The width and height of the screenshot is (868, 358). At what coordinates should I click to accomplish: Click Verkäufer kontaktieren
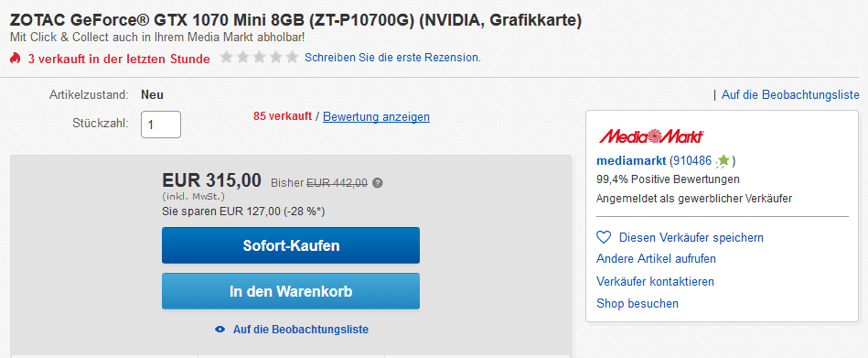655,281
